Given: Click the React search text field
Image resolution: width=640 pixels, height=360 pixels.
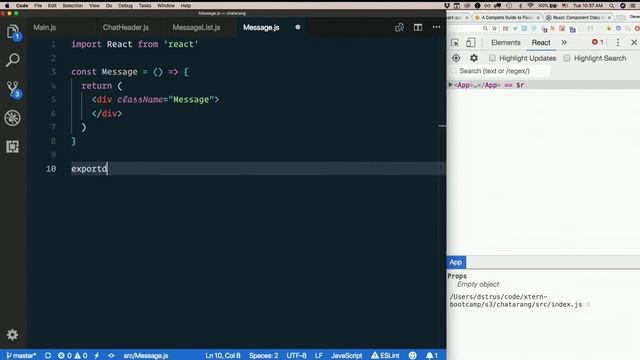Looking at the screenshot, I should [x=501, y=71].
